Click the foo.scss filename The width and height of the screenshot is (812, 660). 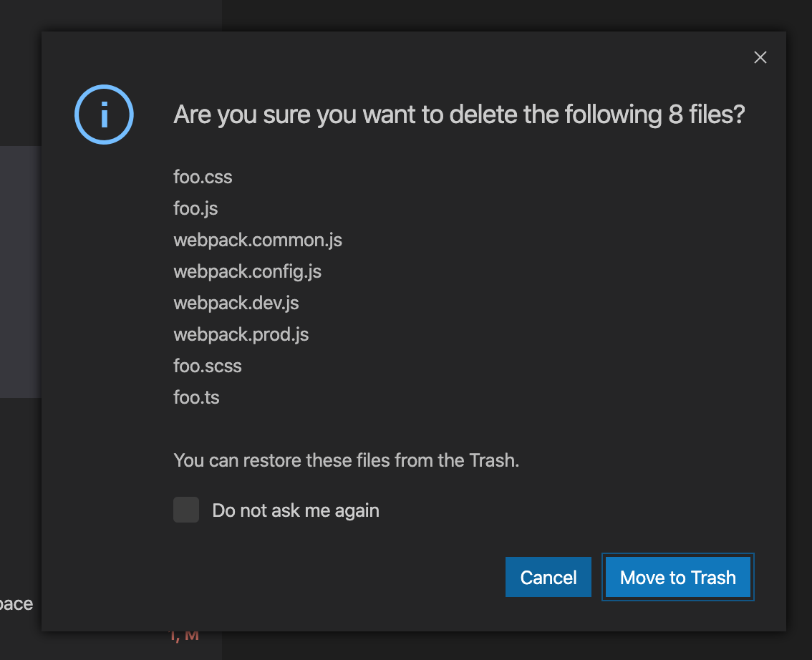point(208,366)
